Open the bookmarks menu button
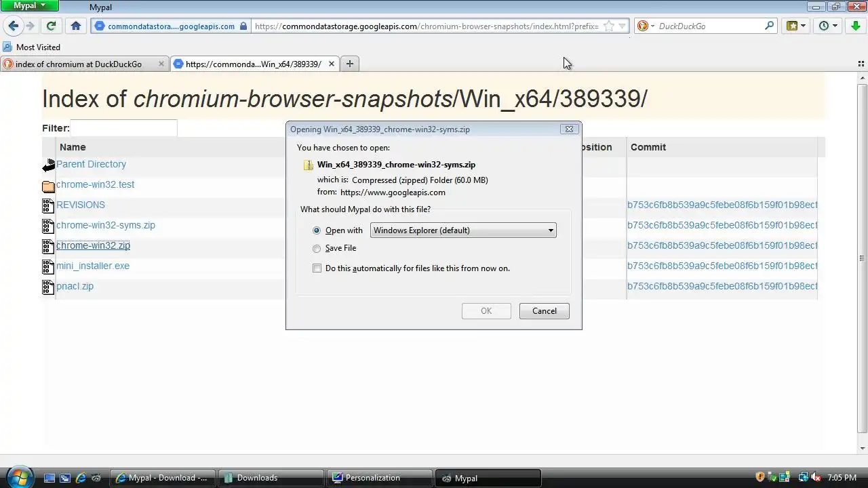This screenshot has height=488, width=868. coord(795,26)
